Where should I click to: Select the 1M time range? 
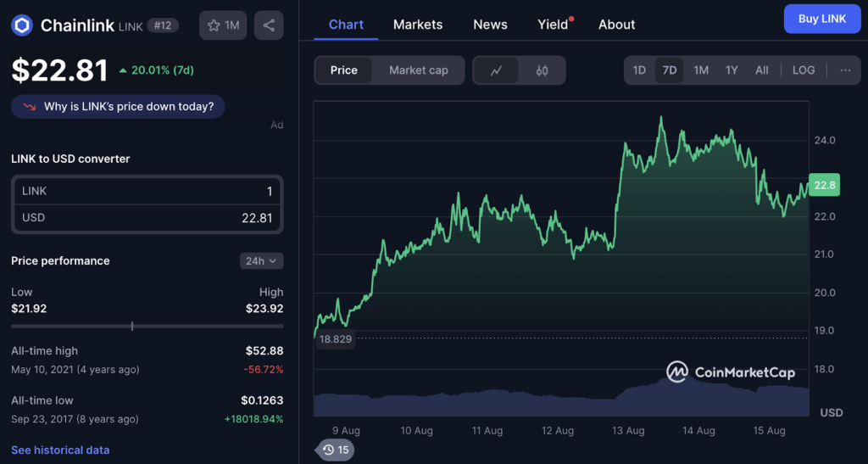click(700, 70)
